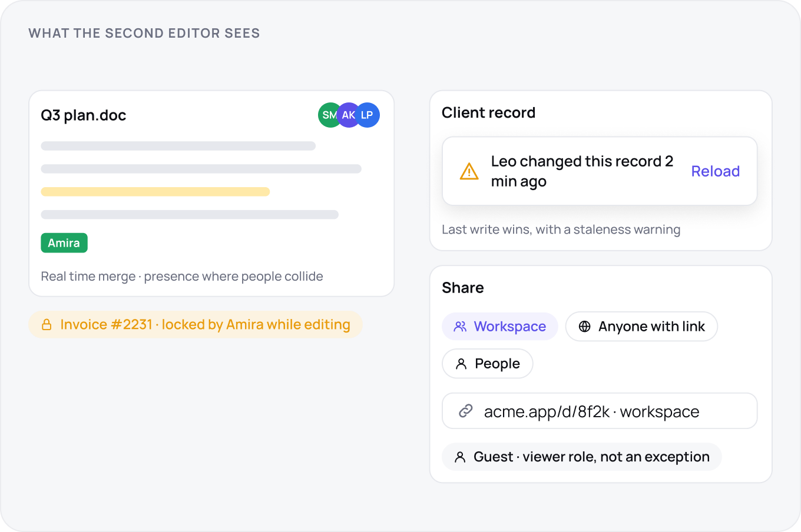Click the person icon in the Guest chip
Screen dimensions: 801x532
pos(461,457)
